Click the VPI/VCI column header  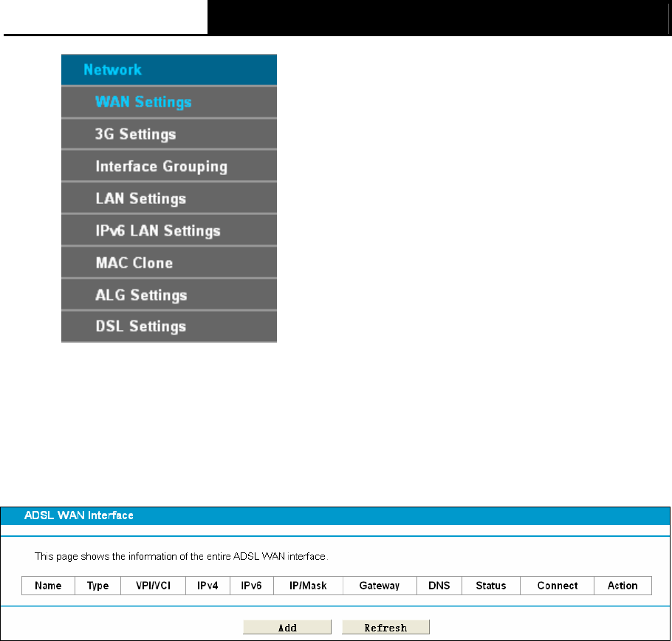click(x=153, y=586)
